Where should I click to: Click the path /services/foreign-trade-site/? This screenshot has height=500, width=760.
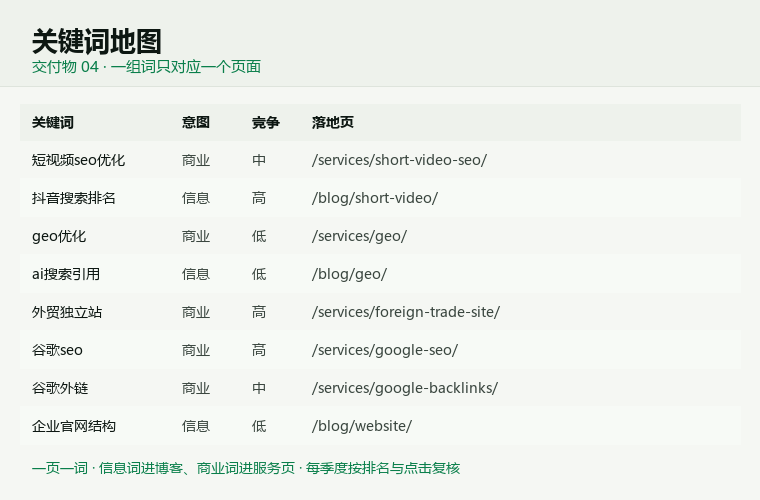(x=406, y=312)
